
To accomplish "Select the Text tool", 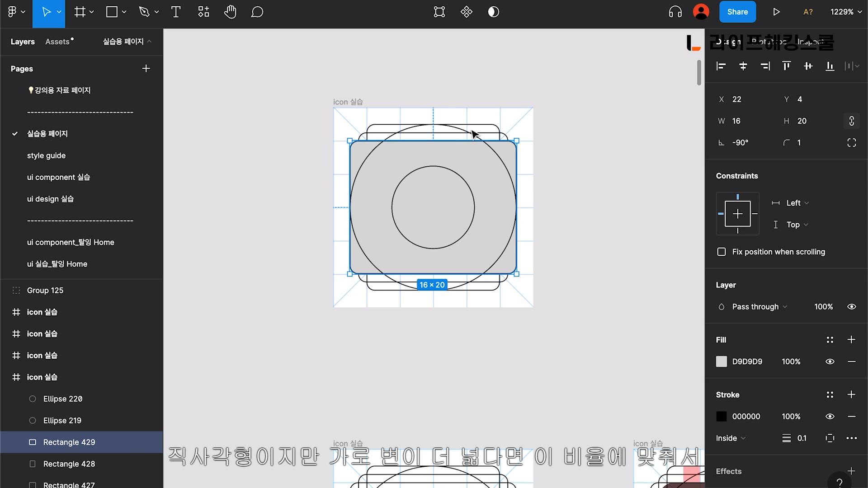I will [x=176, y=12].
